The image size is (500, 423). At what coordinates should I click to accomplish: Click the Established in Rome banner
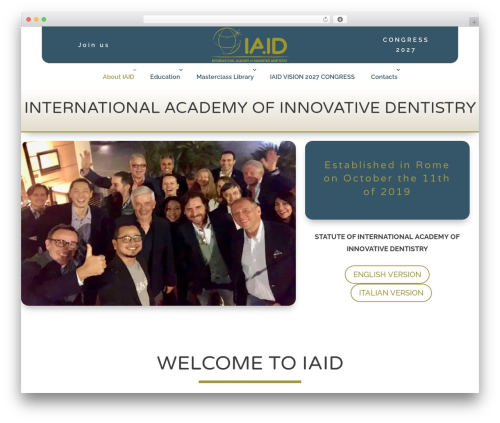(x=387, y=180)
